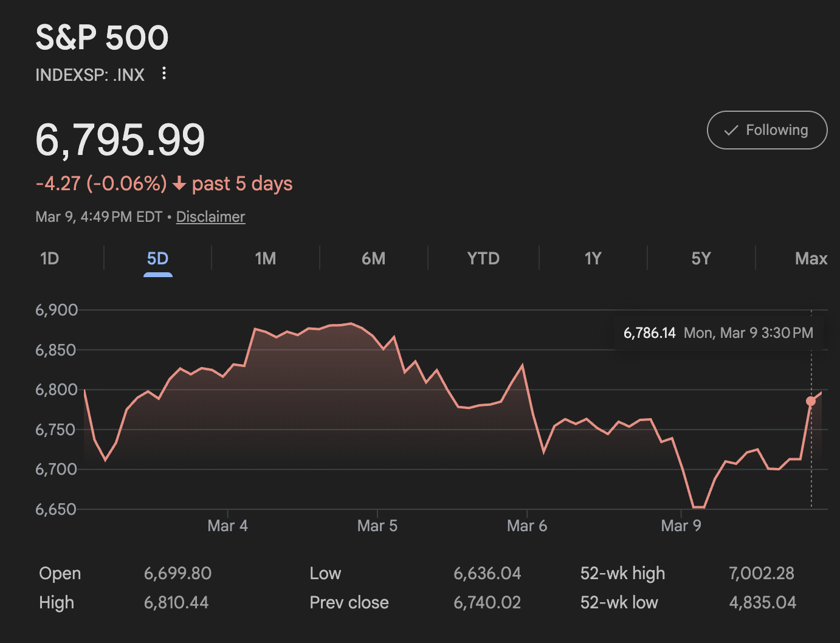This screenshot has width=840, height=643.
Task: Open the three-dot overflow menu next to INDEXSP
Action: 163,74
